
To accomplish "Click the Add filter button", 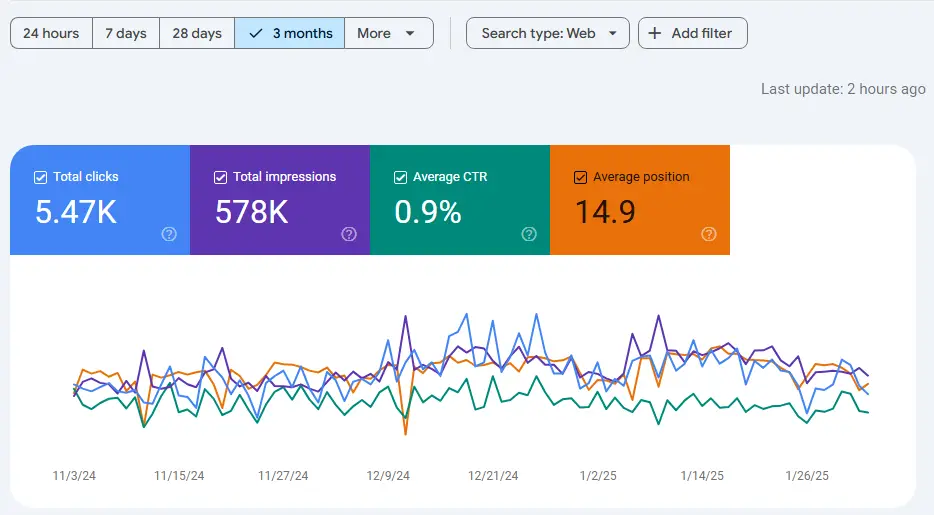I will tap(692, 33).
